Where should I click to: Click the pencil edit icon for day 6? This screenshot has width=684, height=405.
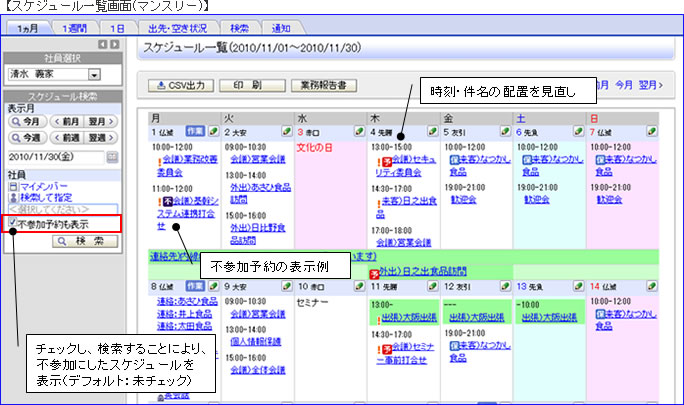click(x=578, y=131)
